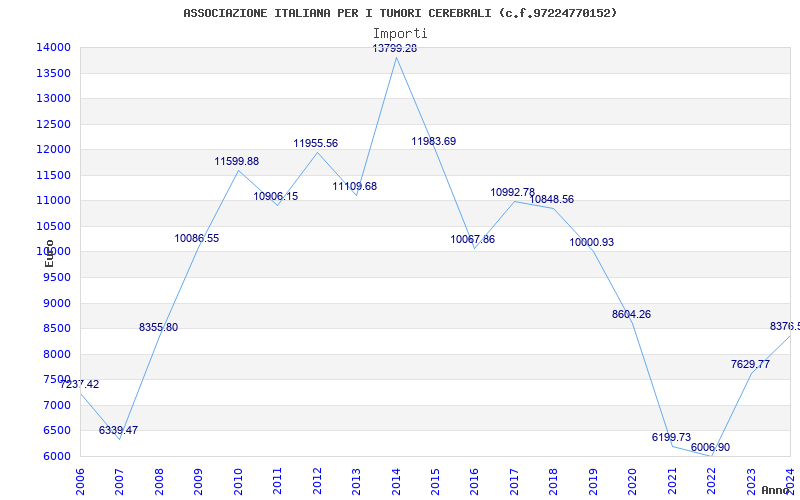This screenshot has width=800, height=500.
Task: Click x-axis year 2006
Action: tap(80, 482)
